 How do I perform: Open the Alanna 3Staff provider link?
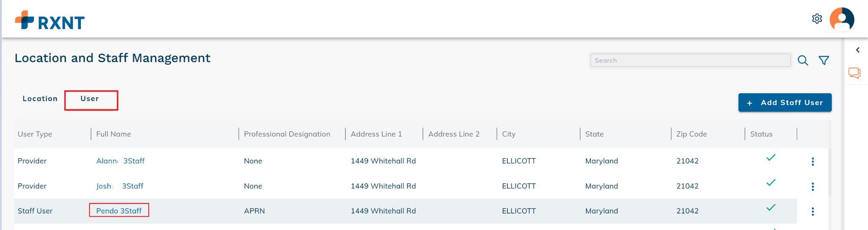coord(120,161)
